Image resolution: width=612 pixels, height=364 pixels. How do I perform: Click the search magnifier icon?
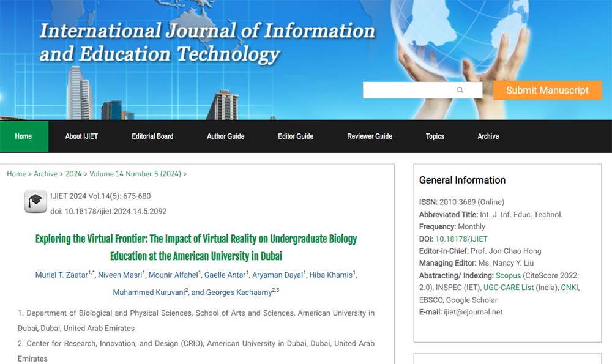click(x=460, y=90)
